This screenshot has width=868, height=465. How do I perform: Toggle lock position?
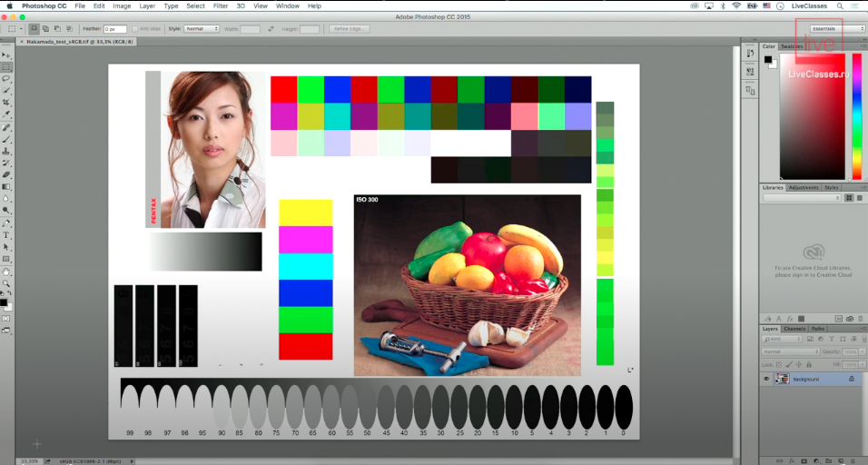799,365
